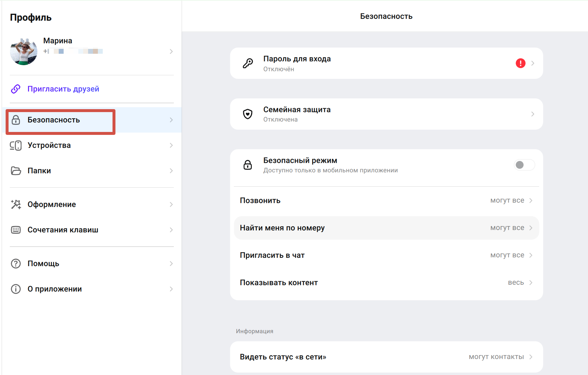This screenshot has height=375, width=588.
Task: Click the Сочетания клавиш keyboard icon
Action: pos(16,230)
